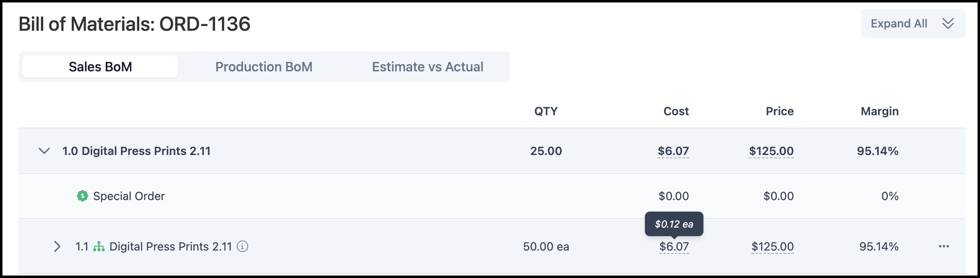Click the Margin column header

coord(880,111)
